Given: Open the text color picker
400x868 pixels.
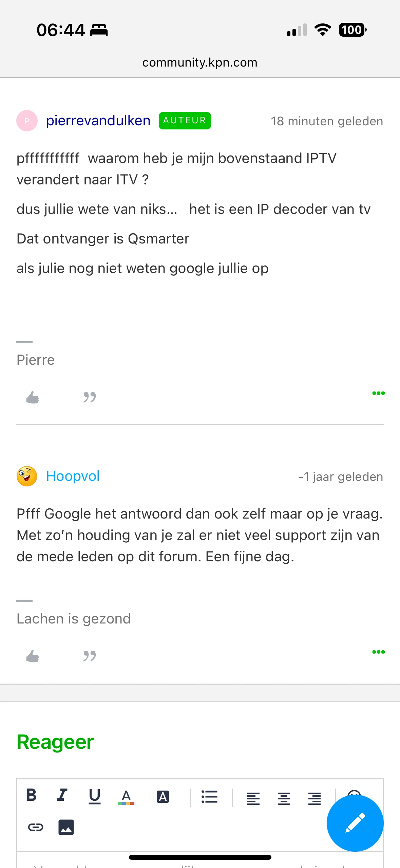Looking at the screenshot, I should 126,797.
